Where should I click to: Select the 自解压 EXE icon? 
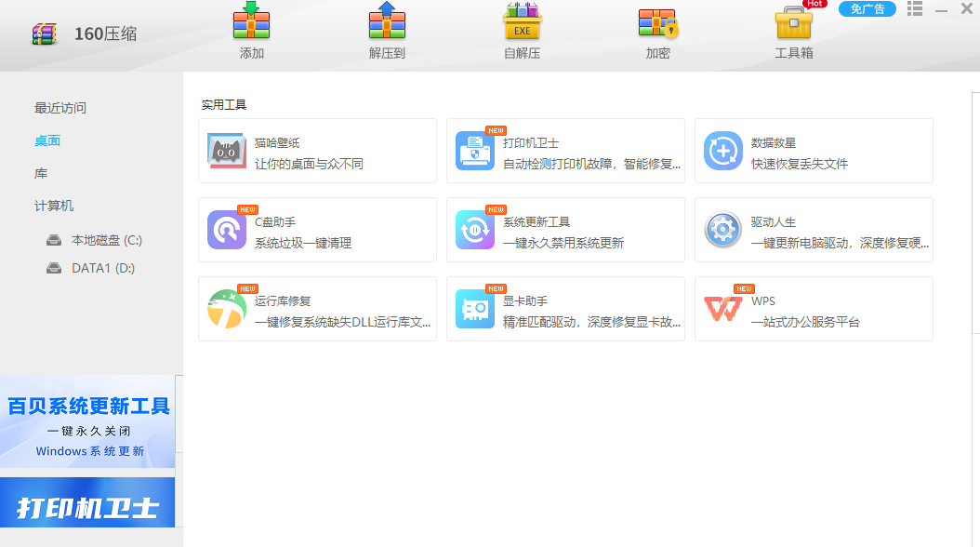[522, 21]
